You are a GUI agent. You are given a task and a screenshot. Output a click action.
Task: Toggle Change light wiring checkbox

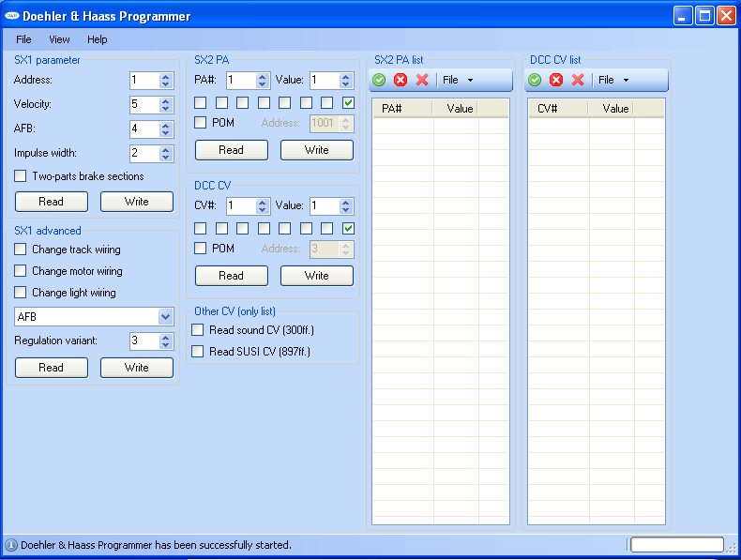pyautogui.click(x=21, y=293)
